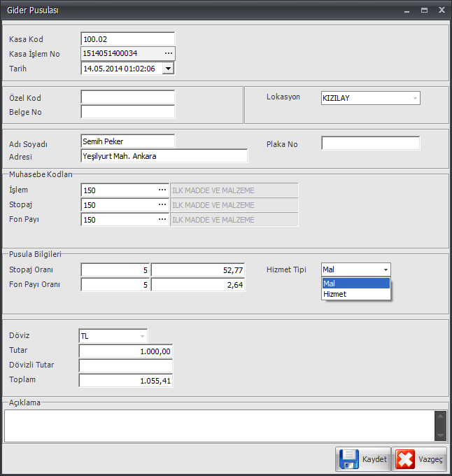This screenshot has height=476, width=452.
Task: Click the Plaka No input field
Action: [370, 143]
